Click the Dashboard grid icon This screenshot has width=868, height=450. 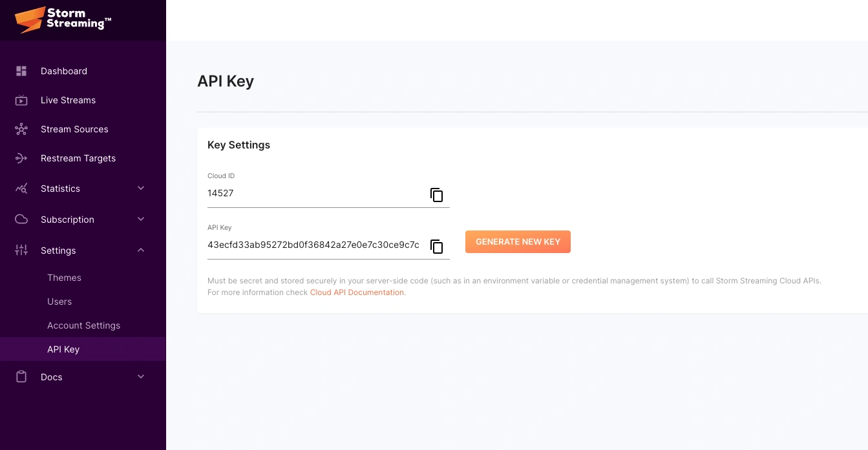coord(21,71)
